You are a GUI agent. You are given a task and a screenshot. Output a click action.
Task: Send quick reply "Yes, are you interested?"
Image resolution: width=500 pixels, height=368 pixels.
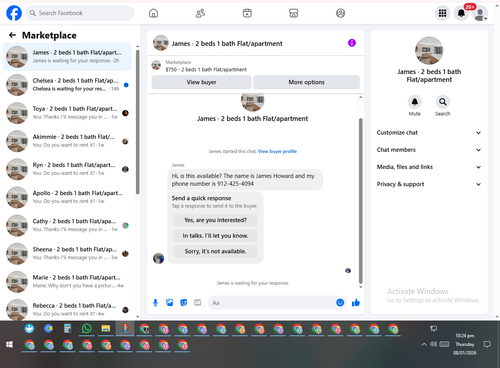pyautogui.click(x=215, y=220)
